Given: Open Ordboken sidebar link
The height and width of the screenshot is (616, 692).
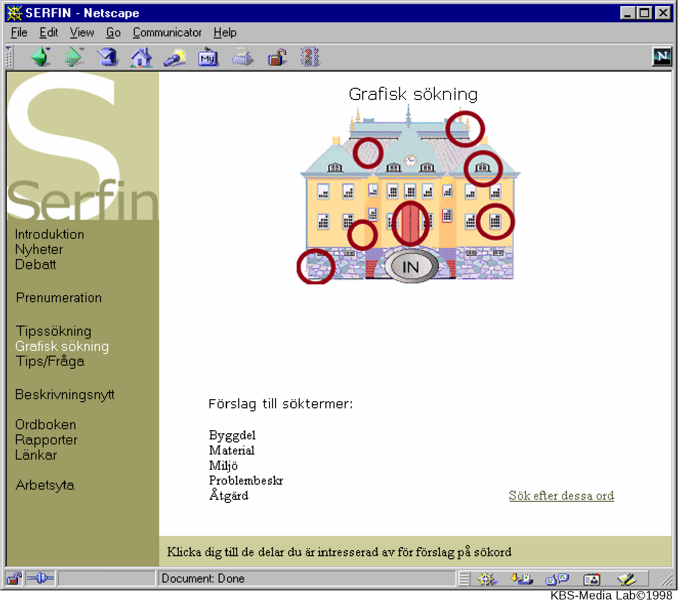Looking at the screenshot, I should point(46,425).
